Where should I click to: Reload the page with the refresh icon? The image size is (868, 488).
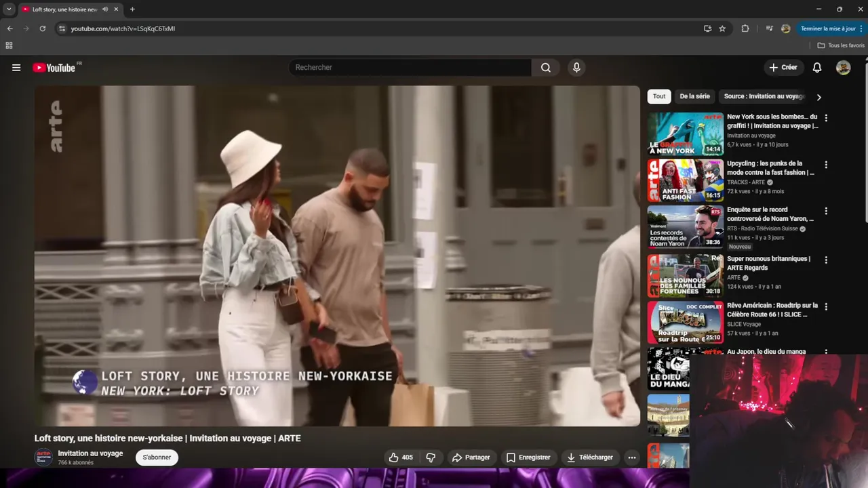[x=42, y=28]
